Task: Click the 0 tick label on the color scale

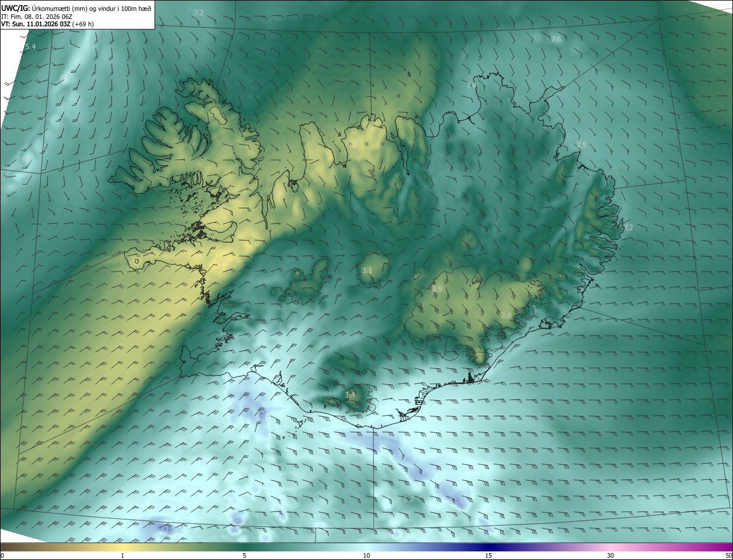Action: [2, 556]
